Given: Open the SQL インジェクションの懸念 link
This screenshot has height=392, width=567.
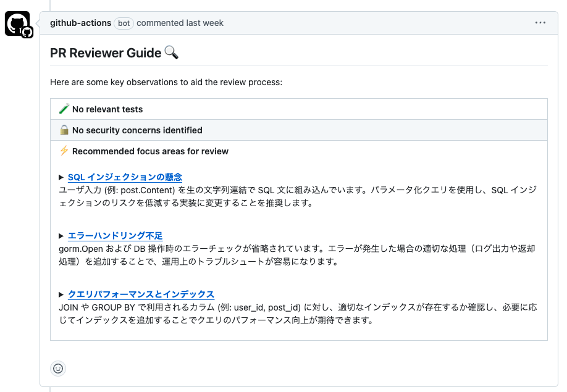Looking at the screenshot, I should 125,177.
